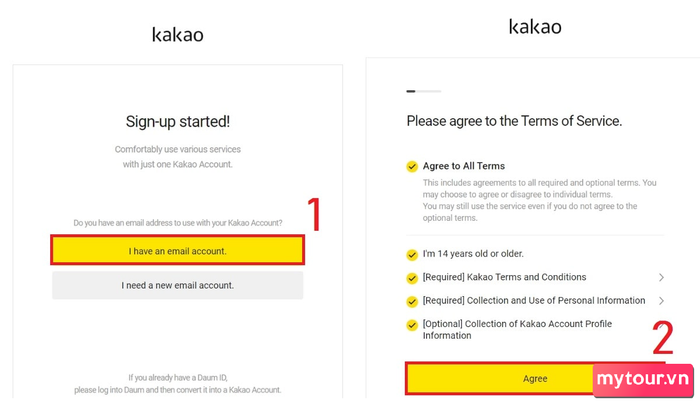Click the Sign-up started! heading
The height and width of the screenshot is (405, 700).
click(x=177, y=122)
